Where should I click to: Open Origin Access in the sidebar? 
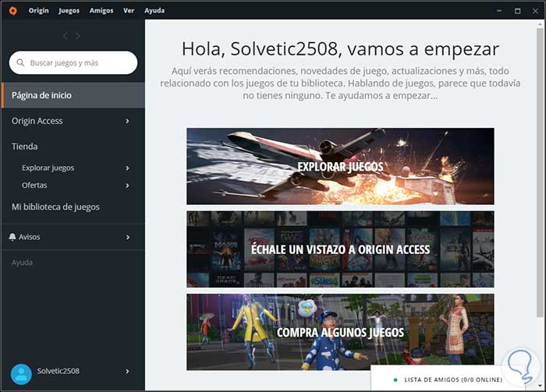point(37,121)
